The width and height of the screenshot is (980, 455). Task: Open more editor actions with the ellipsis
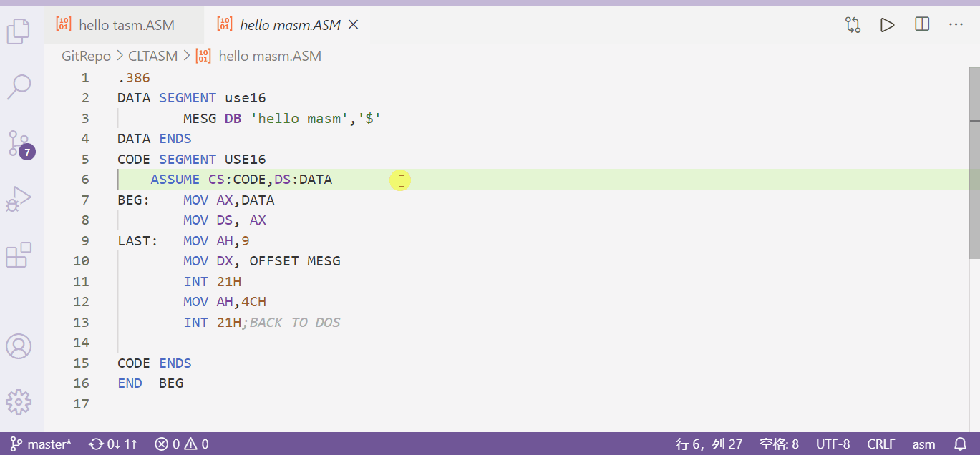coord(956,24)
